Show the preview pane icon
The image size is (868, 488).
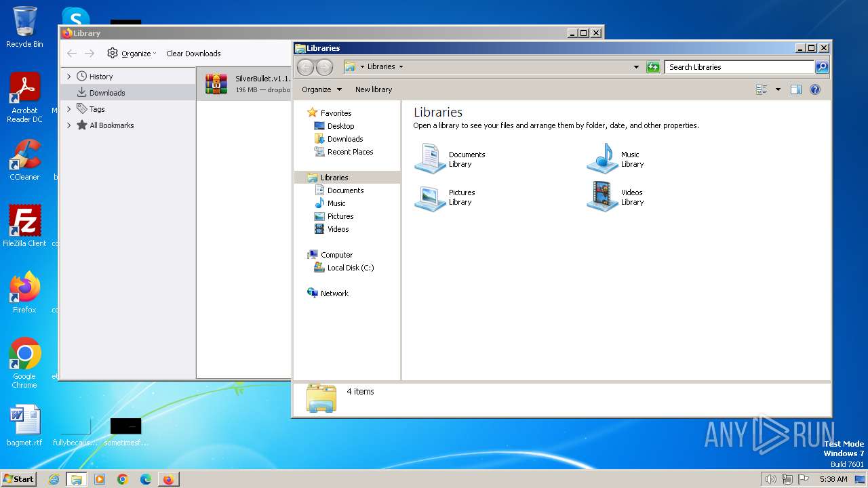tap(796, 89)
